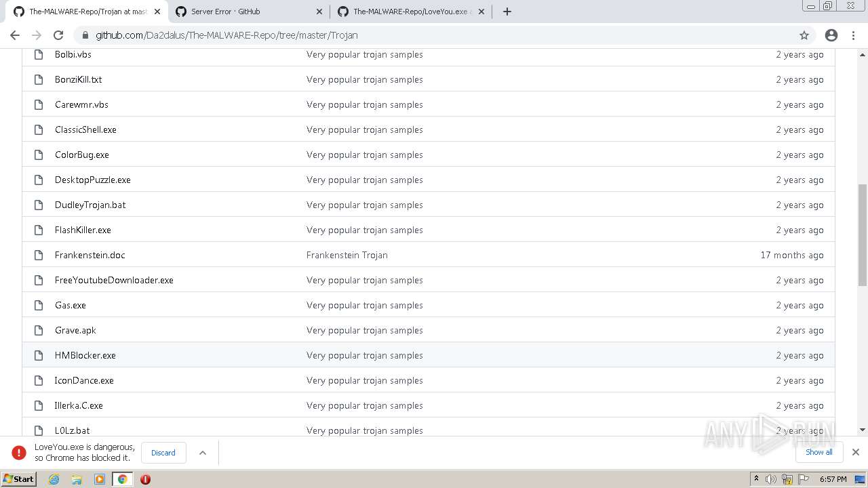The height and width of the screenshot is (488, 868).
Task: Click the file icon beside FlashKiller.exe
Action: coord(39,230)
